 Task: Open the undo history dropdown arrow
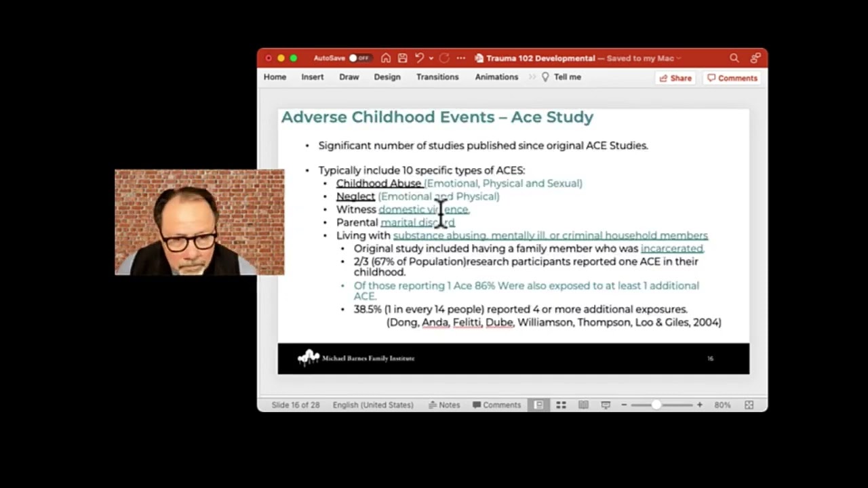pyautogui.click(x=431, y=58)
